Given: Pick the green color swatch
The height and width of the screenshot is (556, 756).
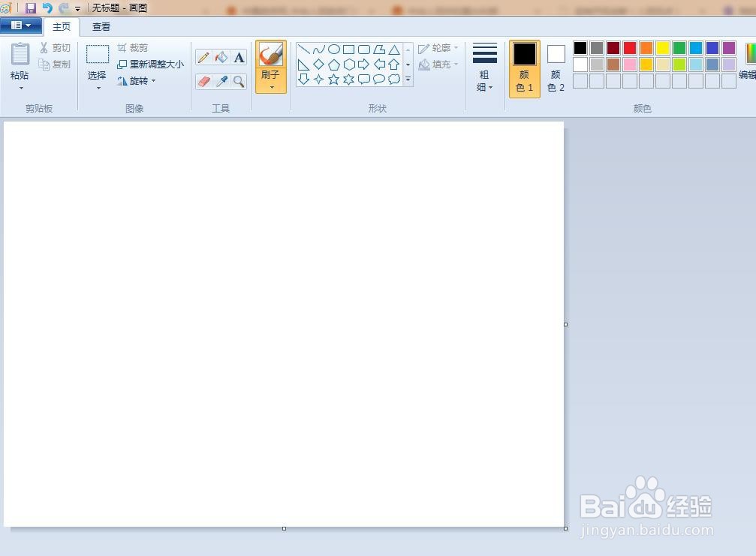Looking at the screenshot, I should (x=679, y=48).
